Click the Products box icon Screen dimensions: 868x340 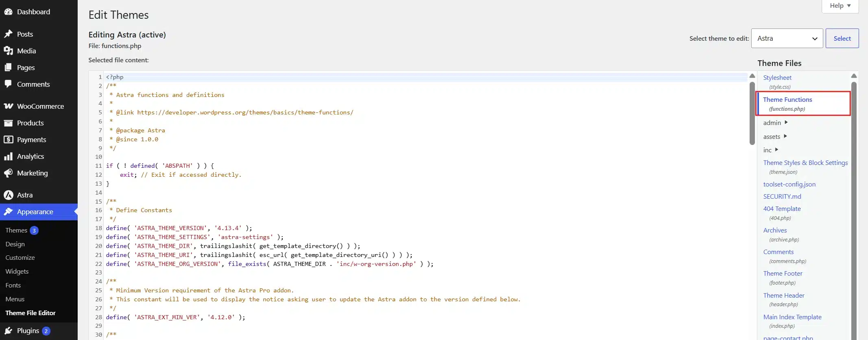tap(8, 123)
